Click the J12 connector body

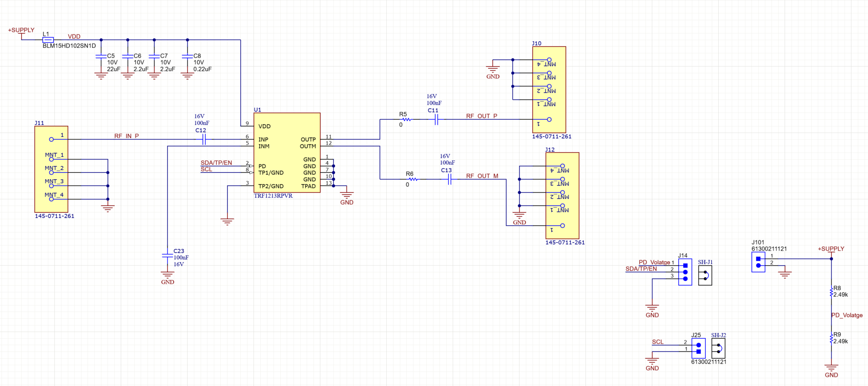point(562,195)
